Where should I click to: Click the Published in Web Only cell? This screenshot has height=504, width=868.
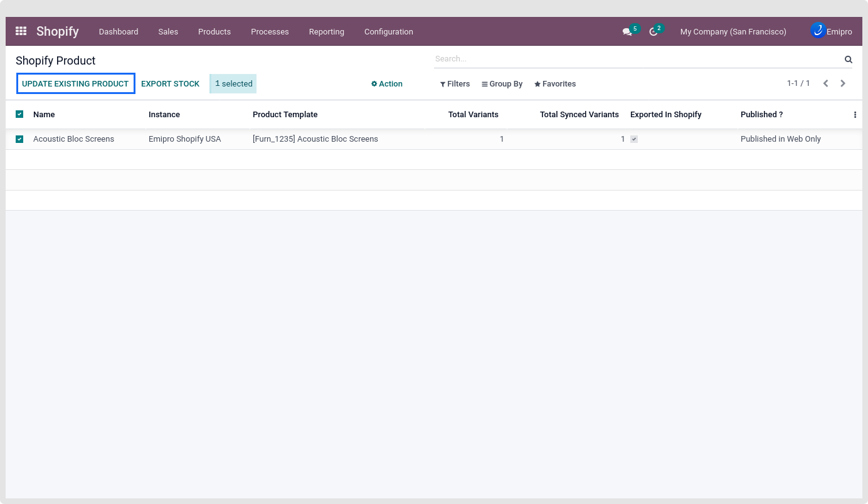click(x=781, y=139)
